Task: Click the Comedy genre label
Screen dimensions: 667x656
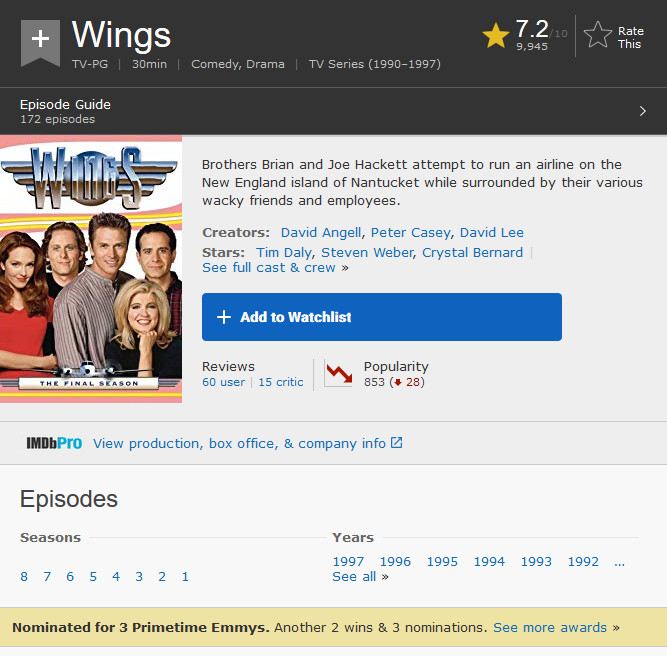Action: [x=216, y=64]
